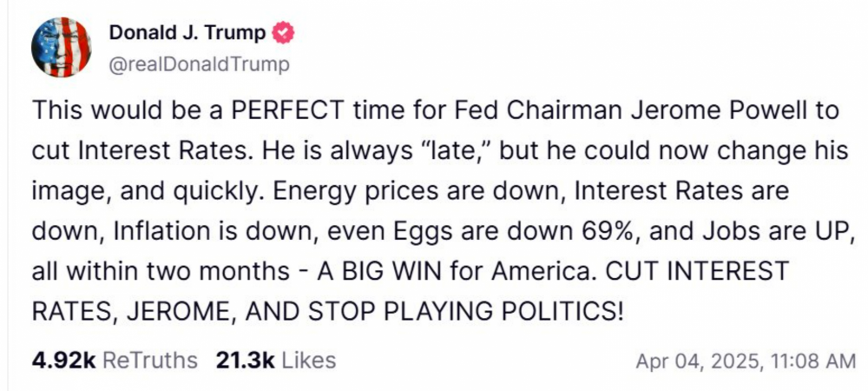Open the profile avatar picture
Image resolution: width=868 pixels, height=391 pixels.
(62, 48)
